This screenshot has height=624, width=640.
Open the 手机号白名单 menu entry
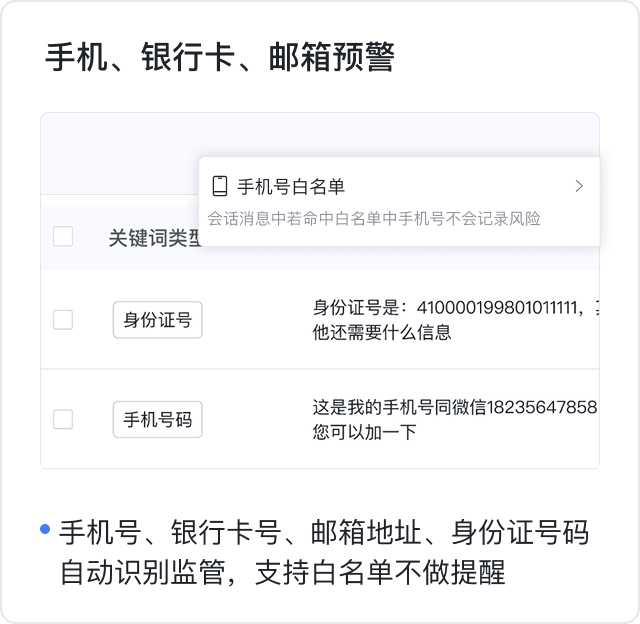pos(291,186)
